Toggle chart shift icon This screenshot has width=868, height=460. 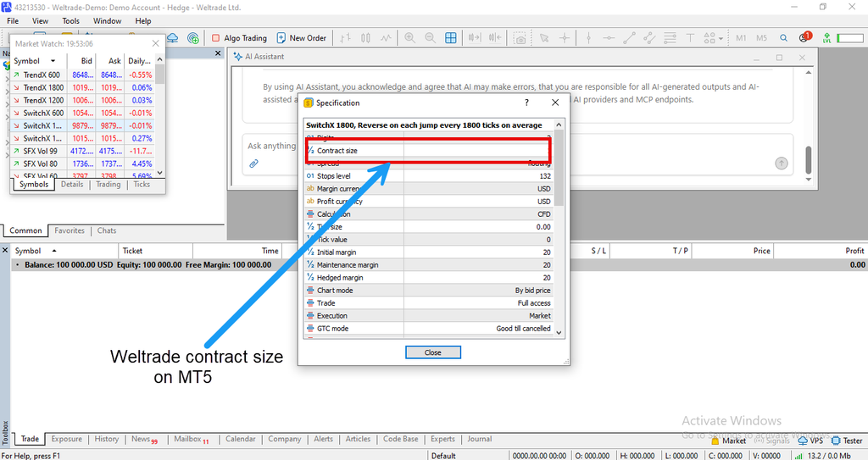[495, 38]
